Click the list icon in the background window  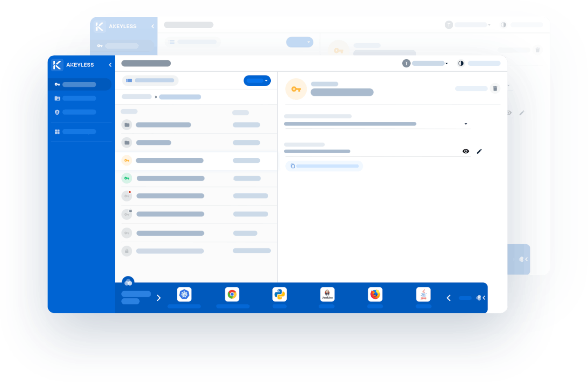[x=172, y=42]
